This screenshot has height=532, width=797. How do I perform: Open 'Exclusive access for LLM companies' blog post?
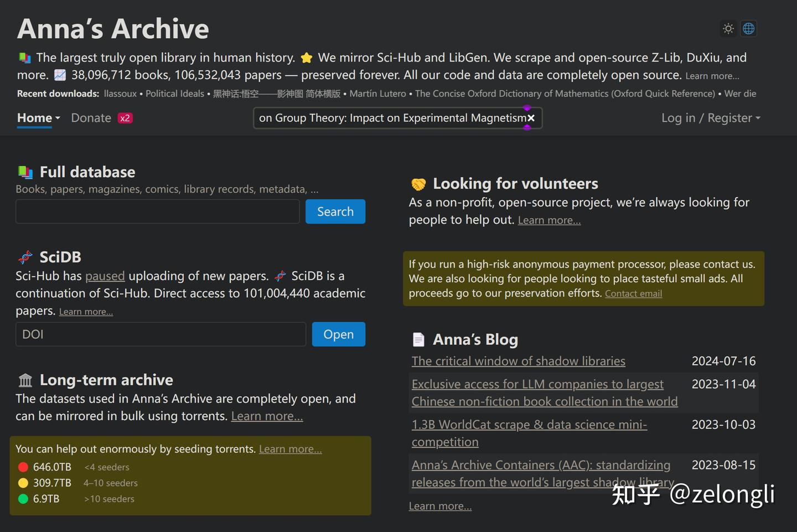[x=545, y=392]
